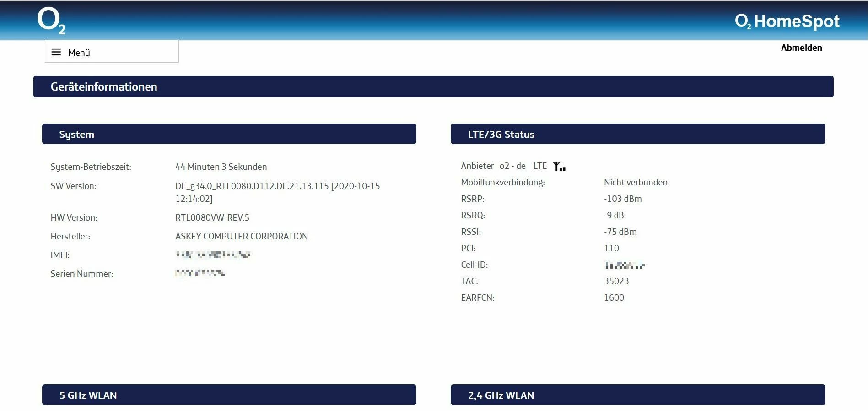This screenshot has height=411, width=868.
Task: Select the RSRP value -103 dBm
Action: pyautogui.click(x=623, y=199)
